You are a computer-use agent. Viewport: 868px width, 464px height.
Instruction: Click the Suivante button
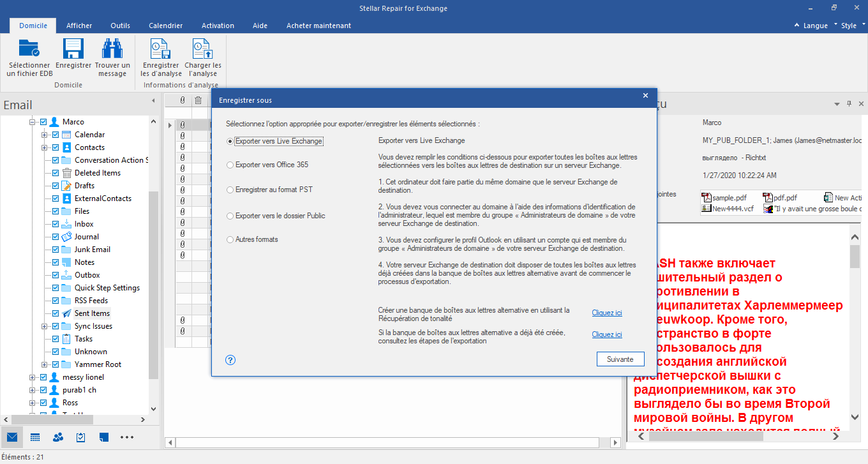[x=620, y=359]
